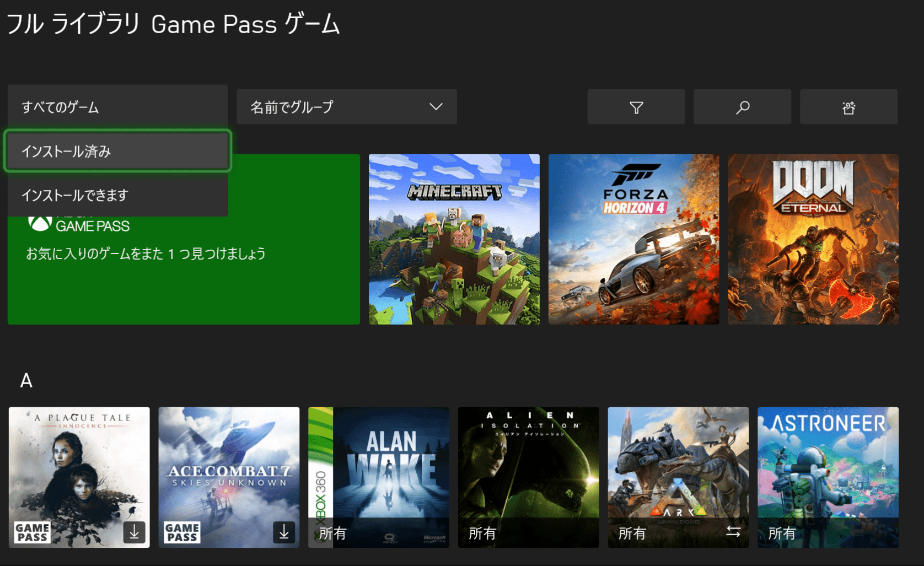Open Ace Combat 7 Skies Unknown tile
The height and width of the screenshot is (566, 924).
229,477
